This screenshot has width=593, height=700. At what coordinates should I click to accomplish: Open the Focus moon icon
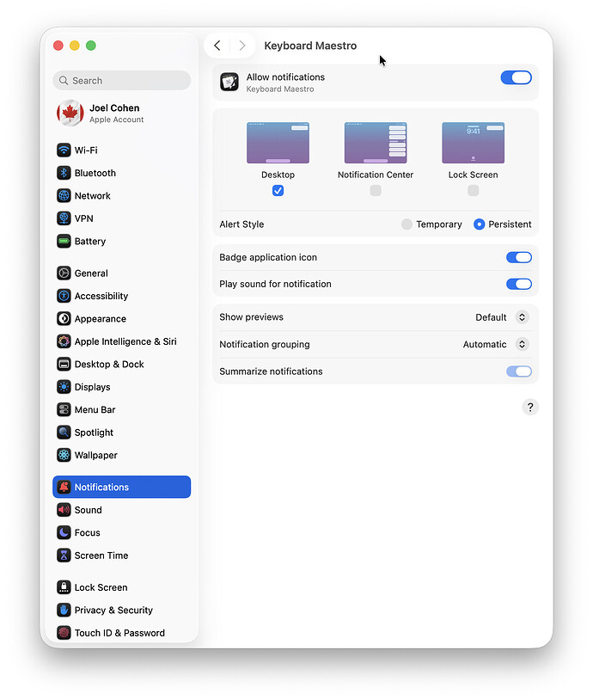[64, 532]
